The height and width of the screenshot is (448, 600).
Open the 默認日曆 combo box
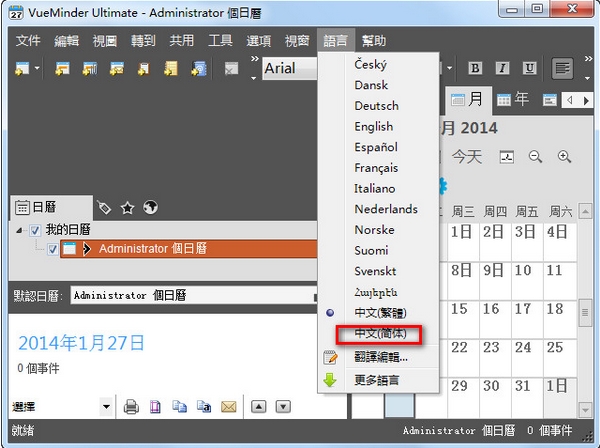click(x=194, y=296)
